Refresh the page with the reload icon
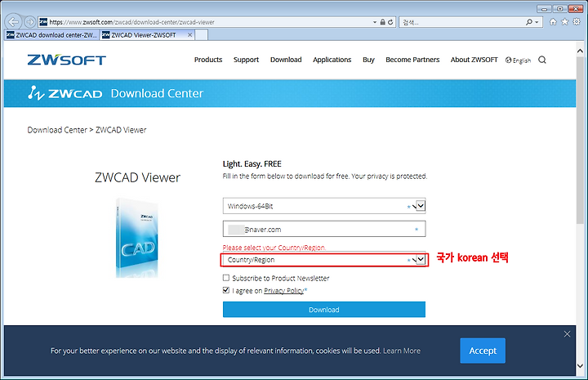 [390, 22]
